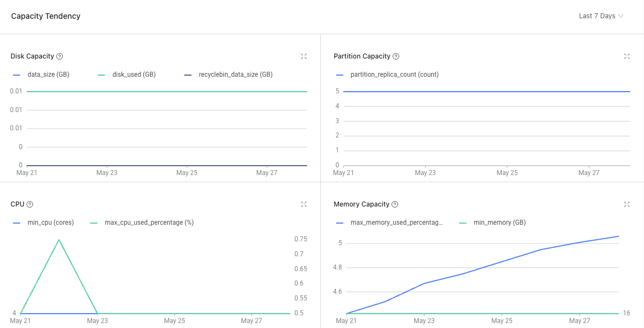Click the CPU help question icon
Image resolution: width=644 pixels, height=328 pixels.
click(30, 204)
